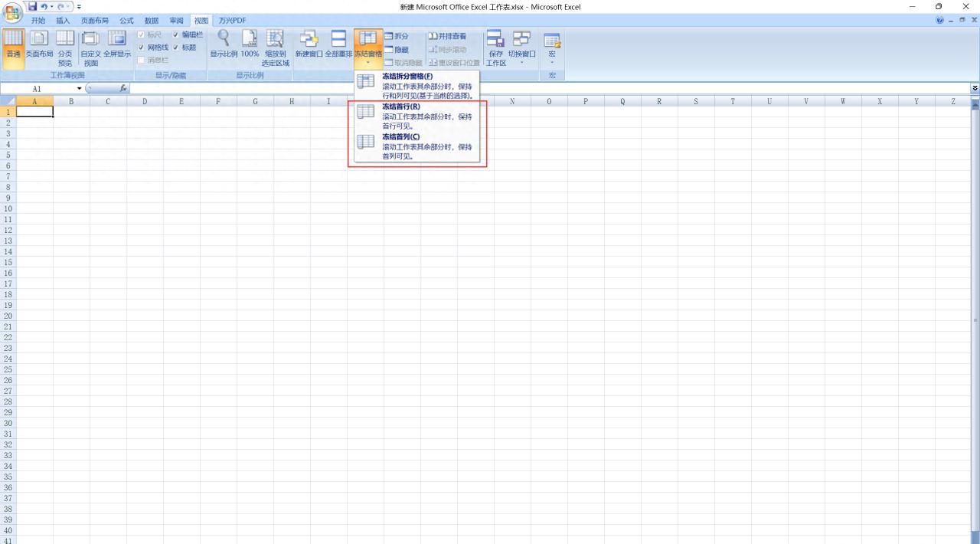Choose 冻结拆分窗格(F) menu item
This screenshot has height=544, width=980.
point(417,86)
